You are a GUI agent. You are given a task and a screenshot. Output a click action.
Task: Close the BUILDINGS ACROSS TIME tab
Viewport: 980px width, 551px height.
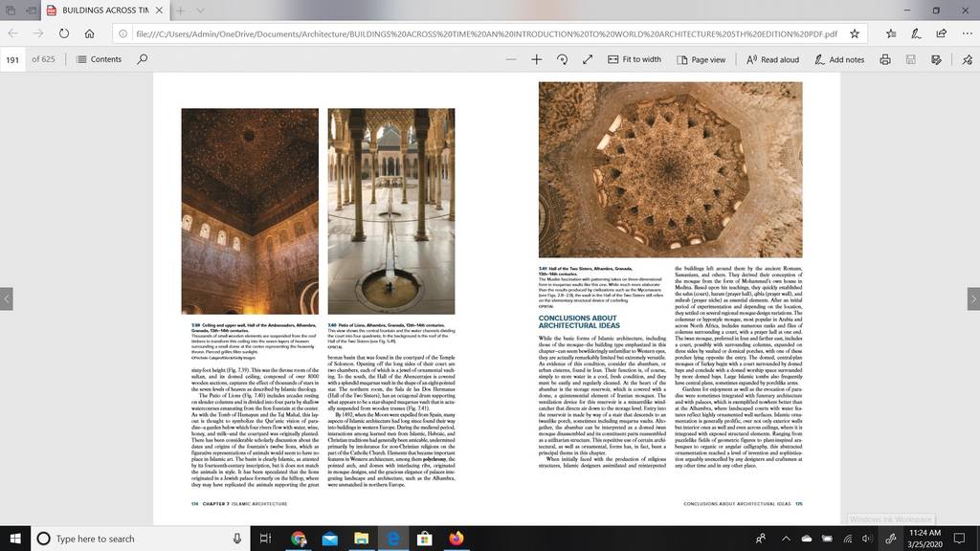click(x=160, y=10)
